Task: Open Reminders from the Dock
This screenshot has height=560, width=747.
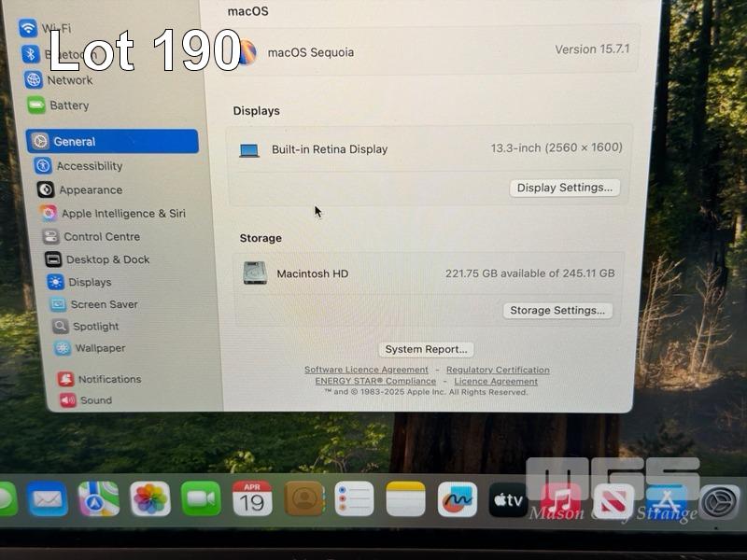Action: coord(355,498)
